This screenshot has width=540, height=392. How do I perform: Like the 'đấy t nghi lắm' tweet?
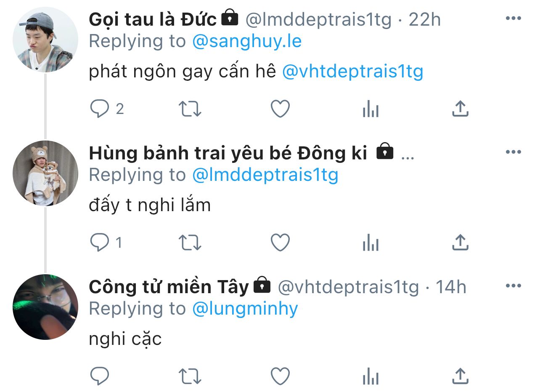[x=280, y=243]
